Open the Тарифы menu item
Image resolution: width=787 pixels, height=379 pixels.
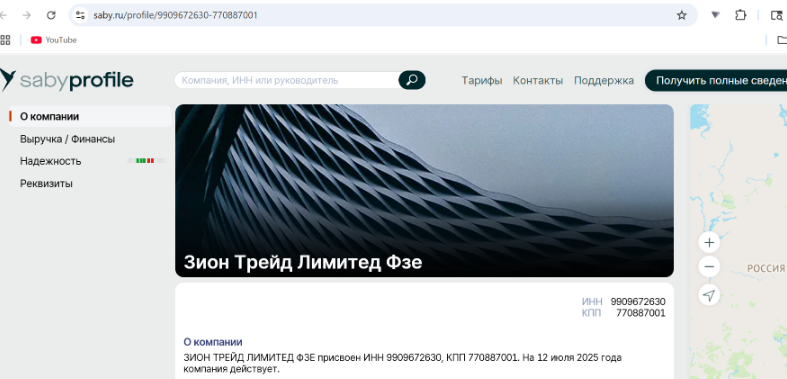coord(482,80)
